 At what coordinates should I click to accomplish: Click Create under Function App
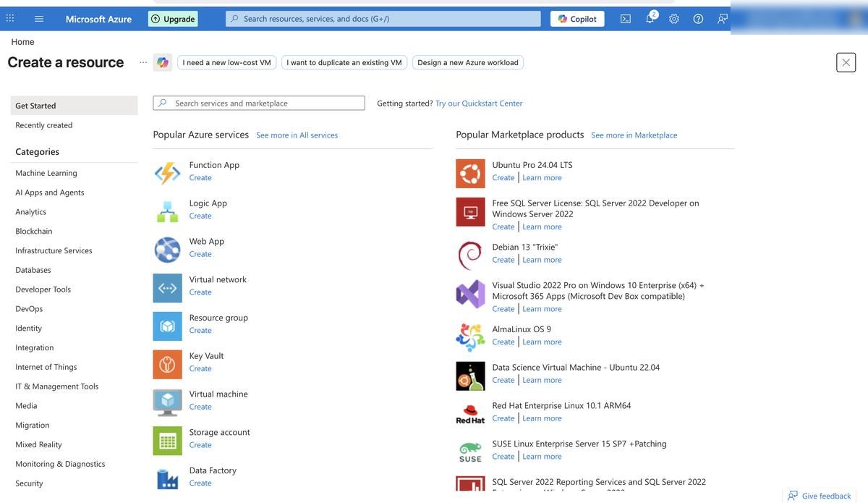coord(200,178)
